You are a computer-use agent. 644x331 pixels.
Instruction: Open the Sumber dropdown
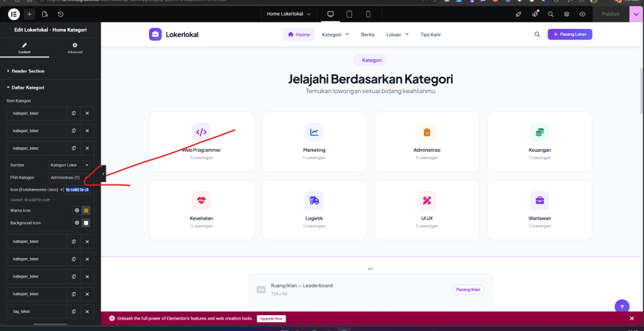pyautogui.click(x=69, y=165)
